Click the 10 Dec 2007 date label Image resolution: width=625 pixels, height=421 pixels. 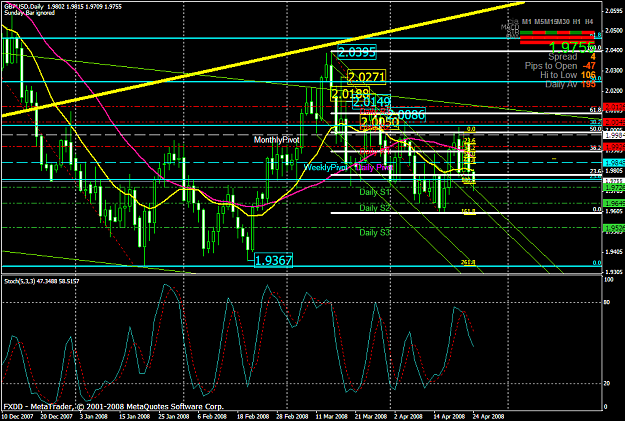tap(16, 416)
